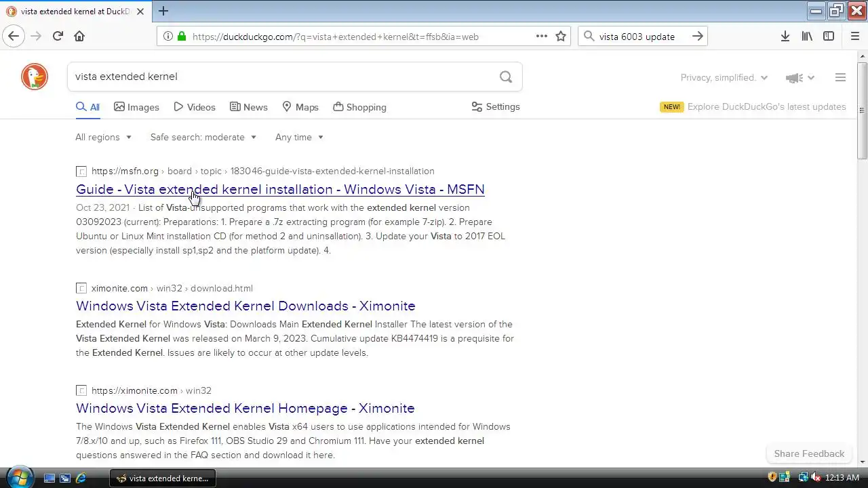868x488 pixels.
Task: Open the Safe search: moderate dropdown
Action: tap(203, 137)
